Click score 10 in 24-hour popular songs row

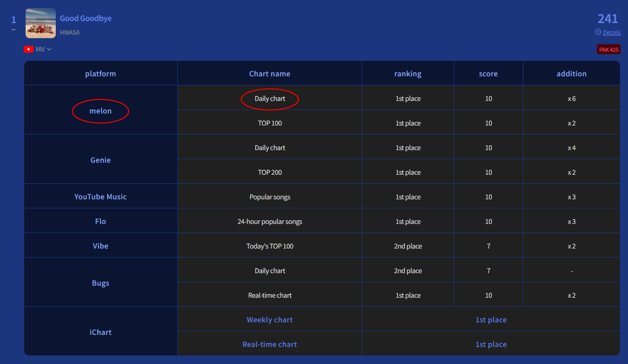(488, 221)
